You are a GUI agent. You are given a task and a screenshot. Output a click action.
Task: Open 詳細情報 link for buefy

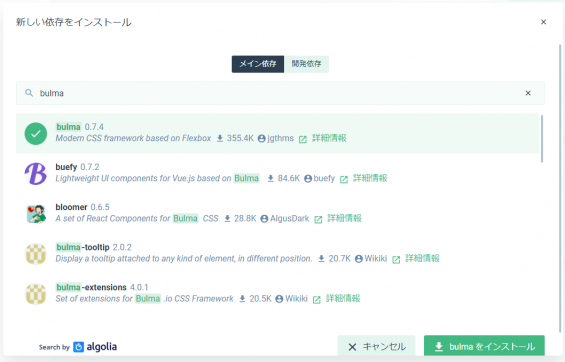(x=370, y=178)
